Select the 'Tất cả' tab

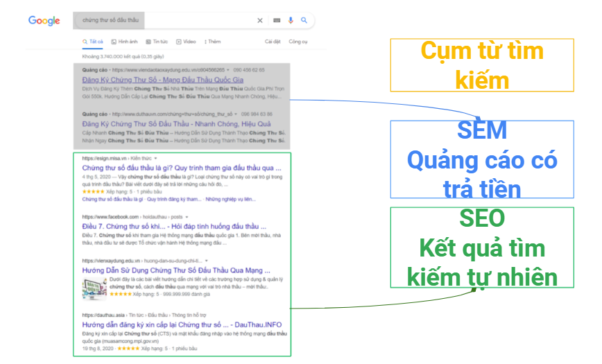pos(92,42)
